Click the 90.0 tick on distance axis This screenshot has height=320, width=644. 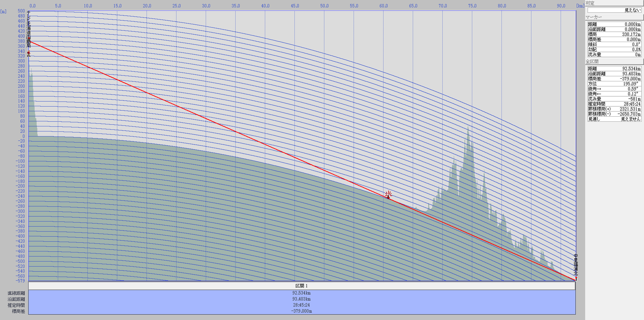561,6
